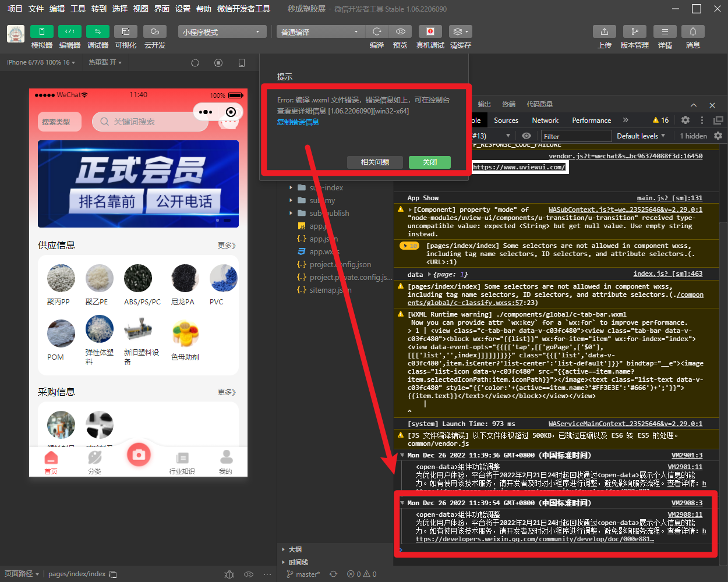
Task: Click the 关闭 button in error dialog
Action: [430, 162]
